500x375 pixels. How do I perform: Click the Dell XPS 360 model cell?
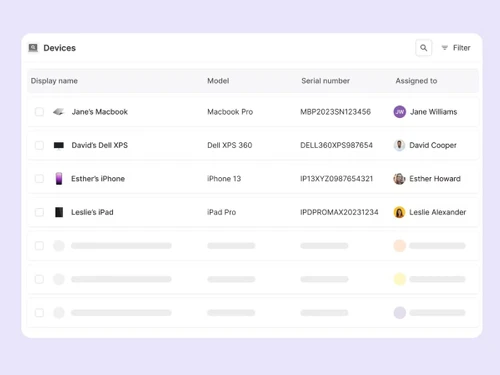point(230,145)
